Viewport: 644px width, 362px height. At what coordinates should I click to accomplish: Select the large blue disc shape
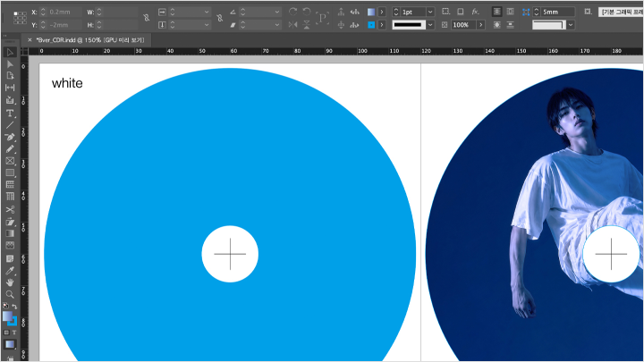[x=230, y=164]
